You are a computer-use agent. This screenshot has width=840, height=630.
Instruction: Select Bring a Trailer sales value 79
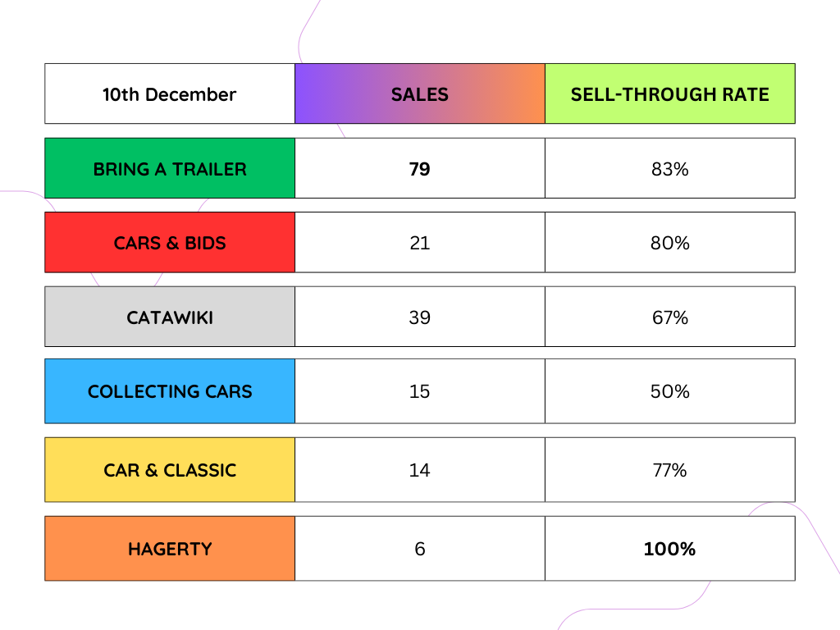pos(419,168)
